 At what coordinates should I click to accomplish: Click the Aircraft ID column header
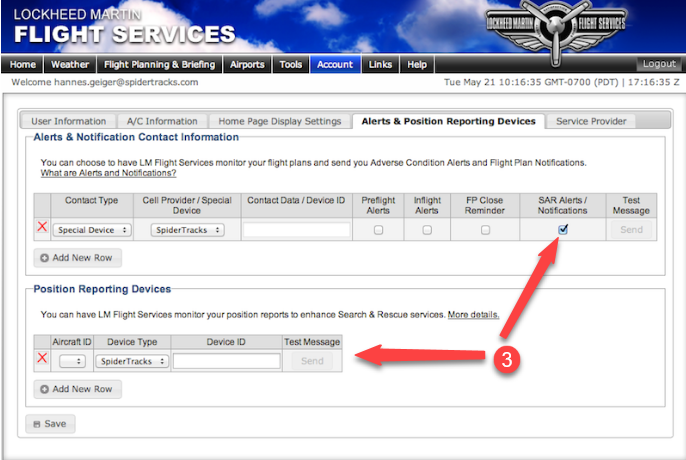[72, 342]
